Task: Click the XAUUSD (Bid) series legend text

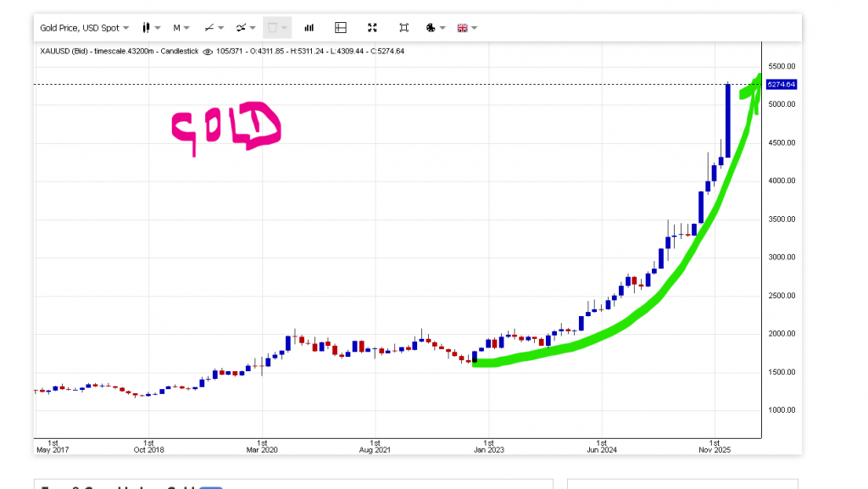Action: tap(119, 52)
